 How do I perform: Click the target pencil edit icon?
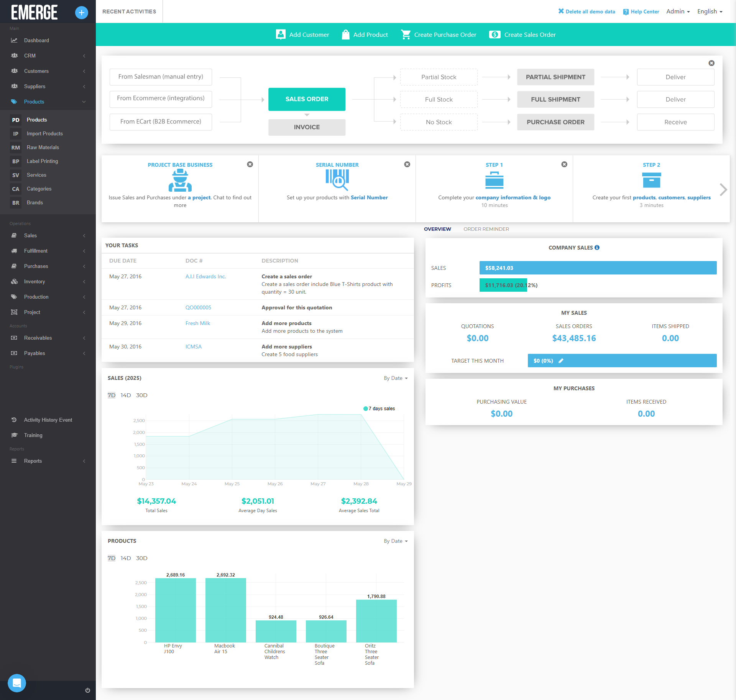tap(561, 361)
